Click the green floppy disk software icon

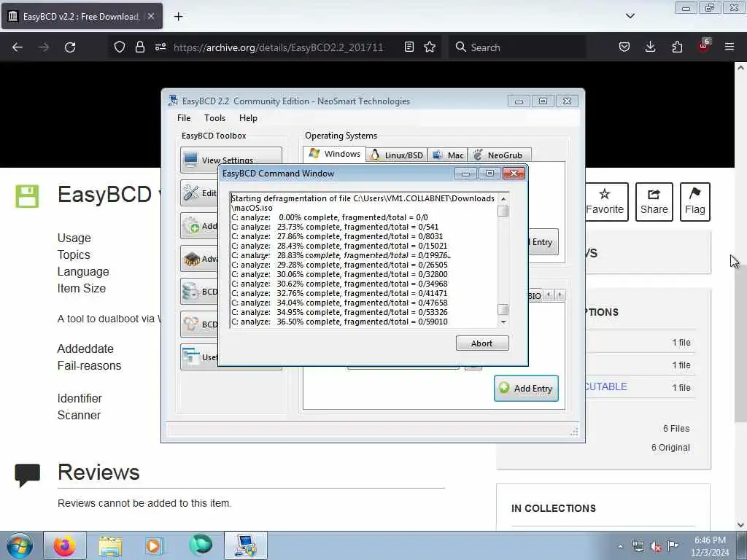27,196
